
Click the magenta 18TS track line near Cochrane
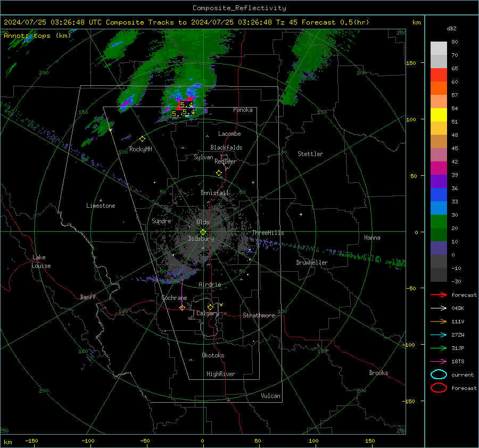182,293
